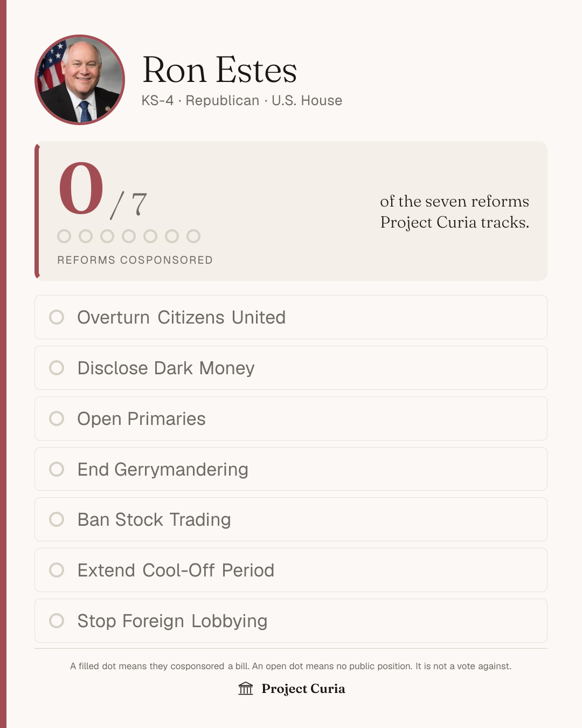Open the Stop Foreign Lobbying row
The width and height of the screenshot is (582, 728).
[291, 621]
